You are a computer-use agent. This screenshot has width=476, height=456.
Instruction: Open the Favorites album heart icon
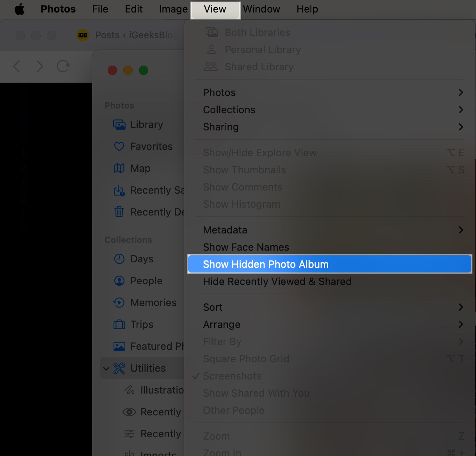[119, 146]
